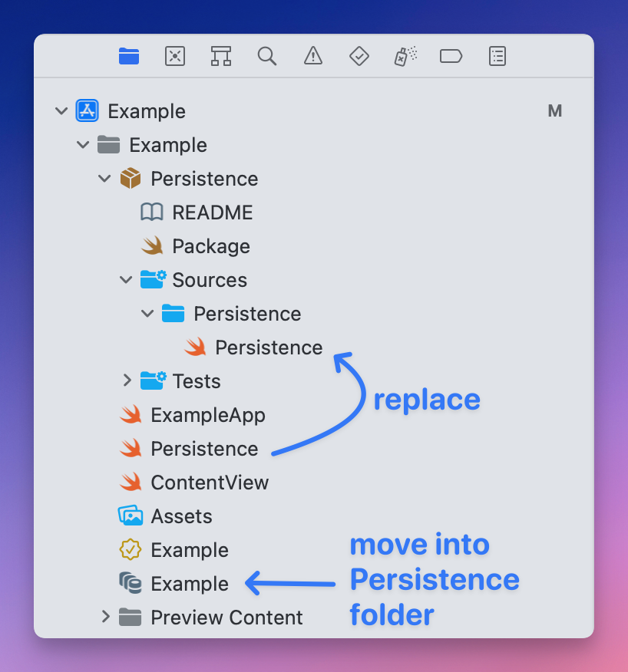Expand the Preview Content folder

coord(106,618)
